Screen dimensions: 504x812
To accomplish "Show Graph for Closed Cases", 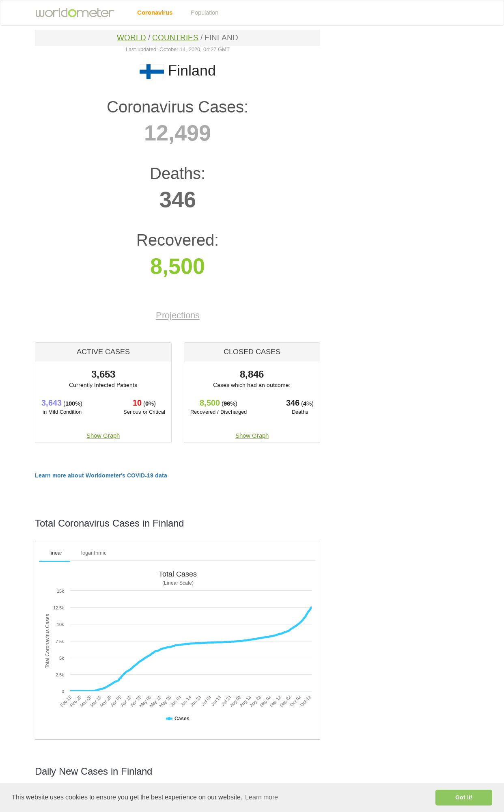I will (252, 436).
